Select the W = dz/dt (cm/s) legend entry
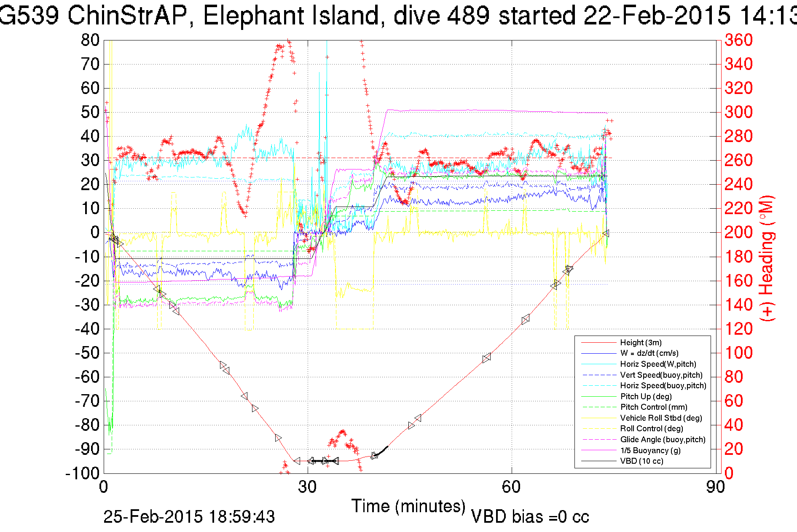Image resolution: width=797 pixels, height=532 pixels. pyautogui.click(x=649, y=353)
